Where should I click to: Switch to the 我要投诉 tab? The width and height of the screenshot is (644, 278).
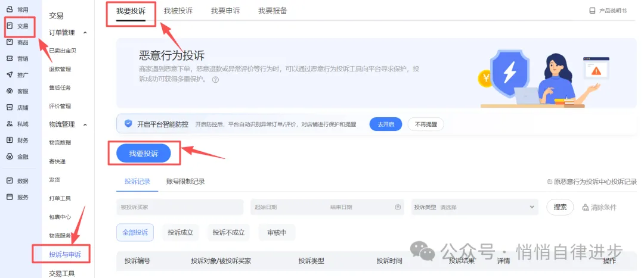click(131, 11)
